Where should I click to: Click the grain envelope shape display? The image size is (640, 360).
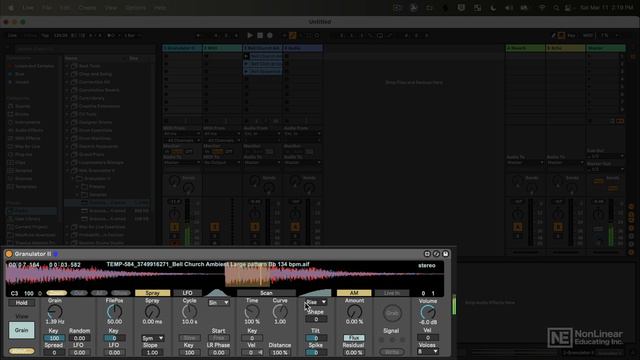click(x=315, y=293)
